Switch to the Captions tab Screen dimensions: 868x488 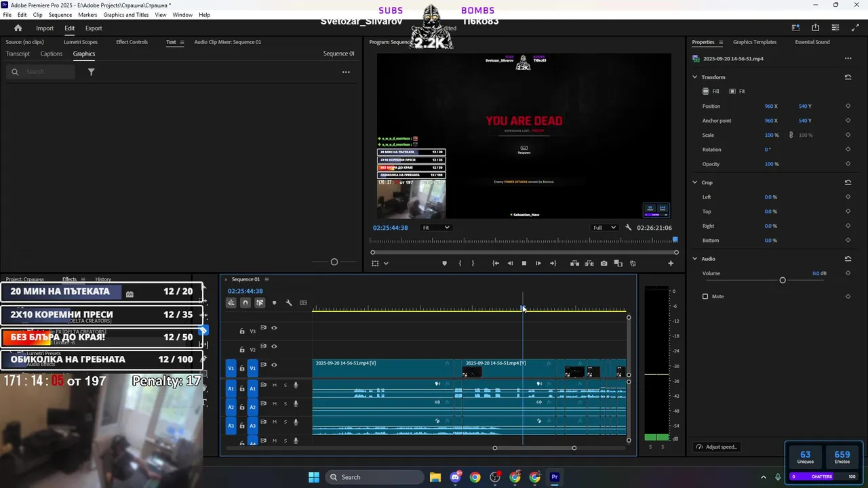click(x=52, y=54)
